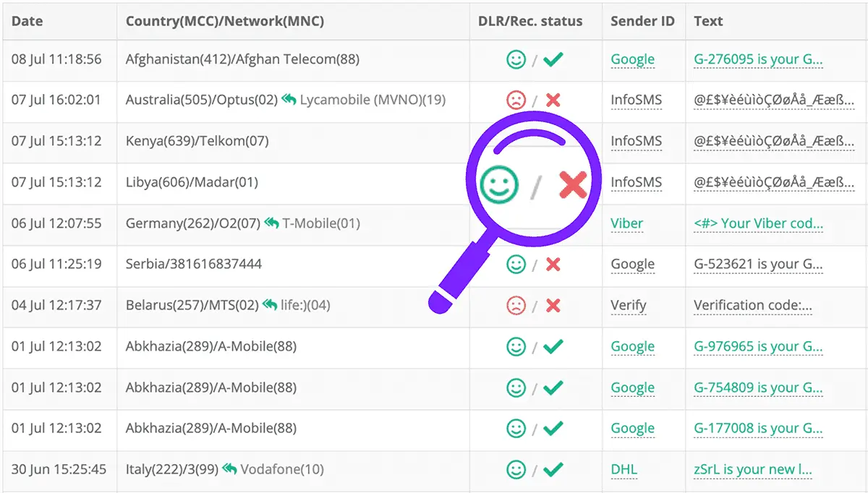Sort by the Date column header
Image resolution: width=868 pixels, height=493 pixels.
27,20
